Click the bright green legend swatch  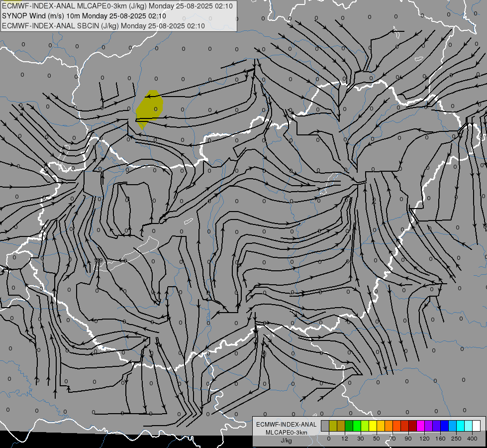357,426
